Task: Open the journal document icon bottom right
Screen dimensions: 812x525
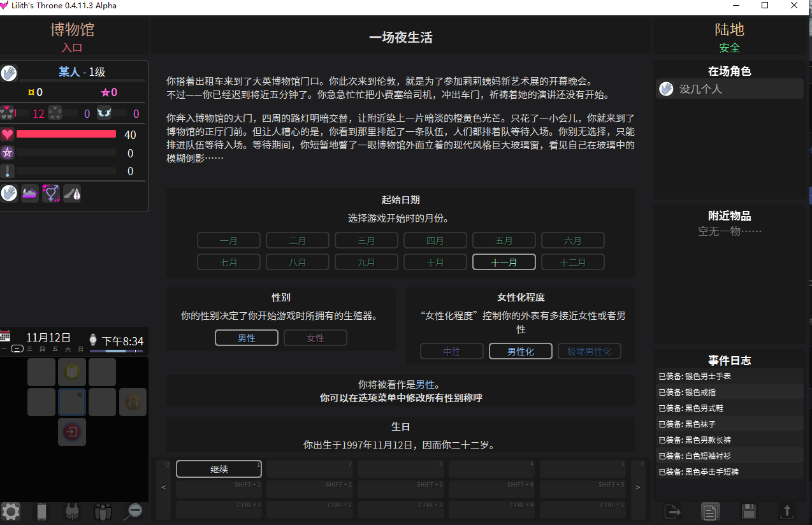Action: (710, 512)
